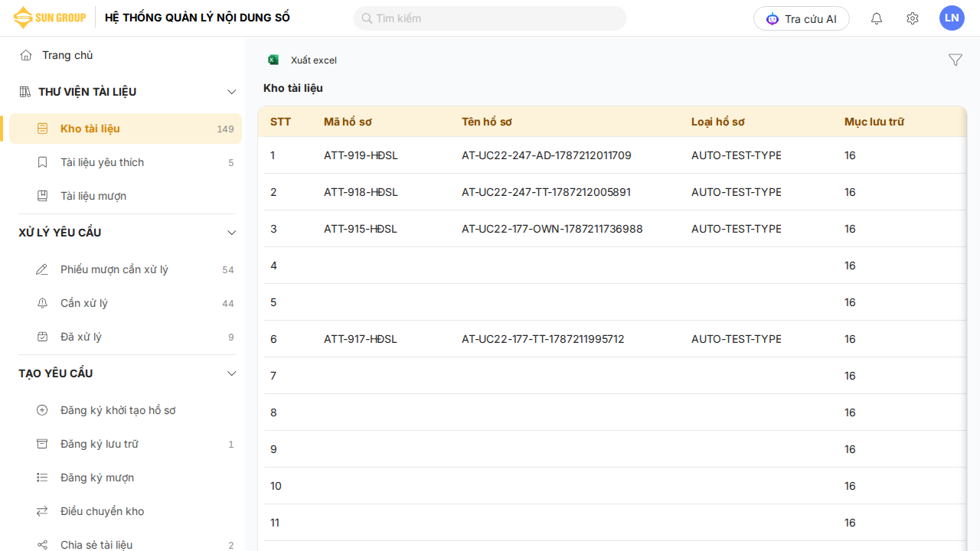Click the Loại hồ sơ column header

(x=718, y=122)
